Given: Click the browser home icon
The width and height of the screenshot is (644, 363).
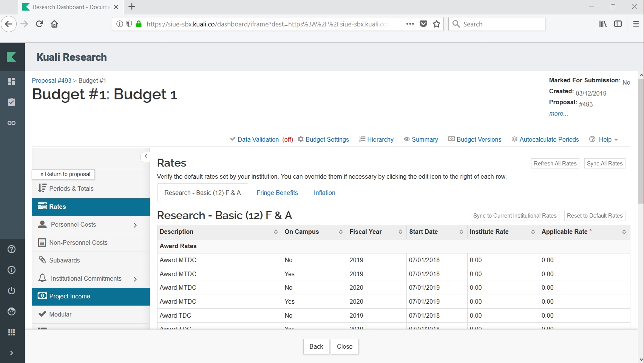Looking at the screenshot, I should (54, 24).
